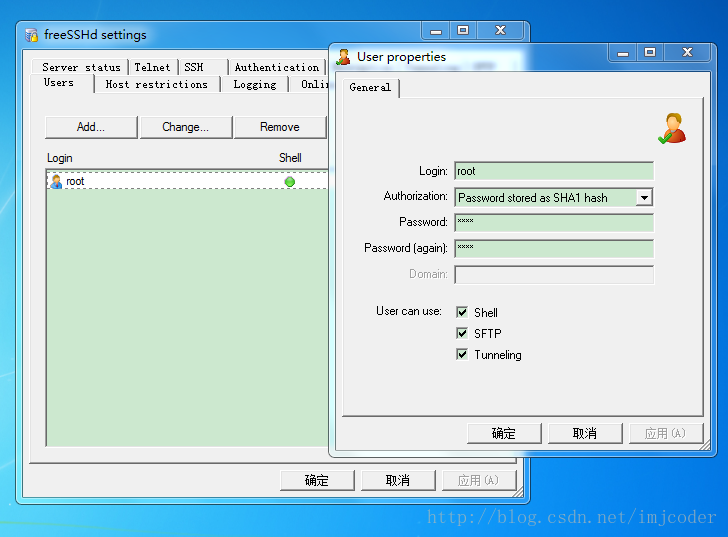Click the large user icon with green checkmark

pos(672,129)
